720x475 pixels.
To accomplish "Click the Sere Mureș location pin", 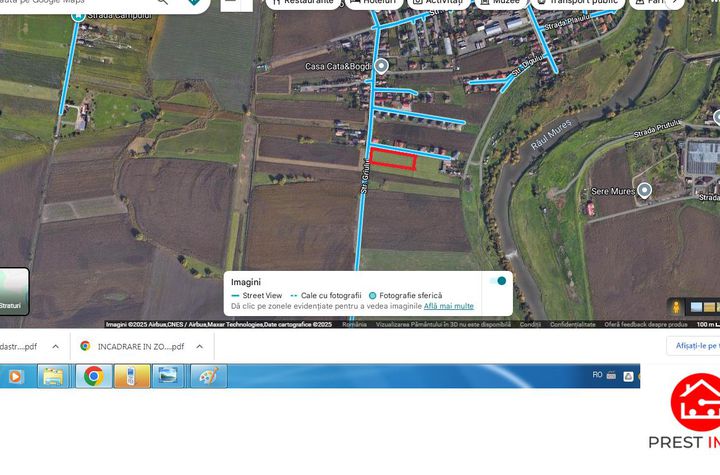I will point(645,190).
